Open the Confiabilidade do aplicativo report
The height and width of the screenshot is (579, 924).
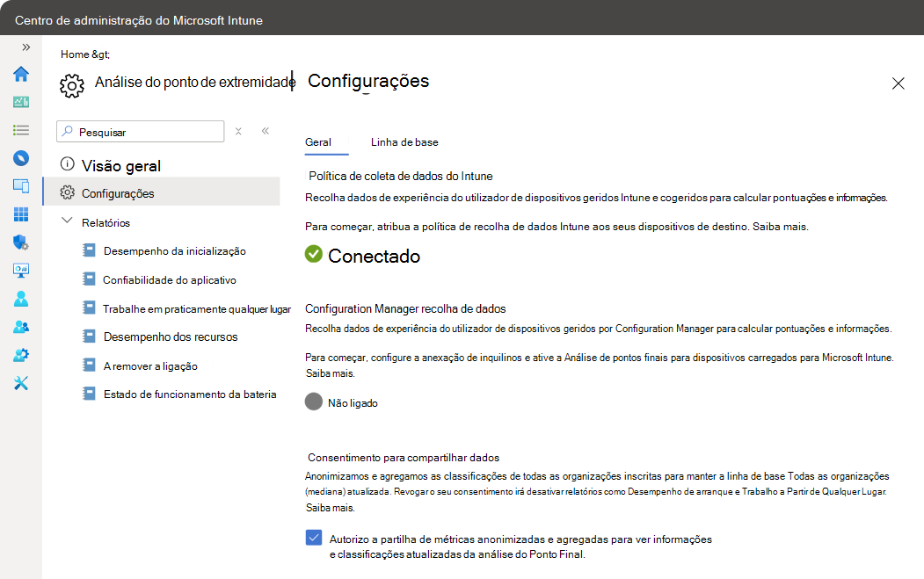pyautogui.click(x=169, y=279)
